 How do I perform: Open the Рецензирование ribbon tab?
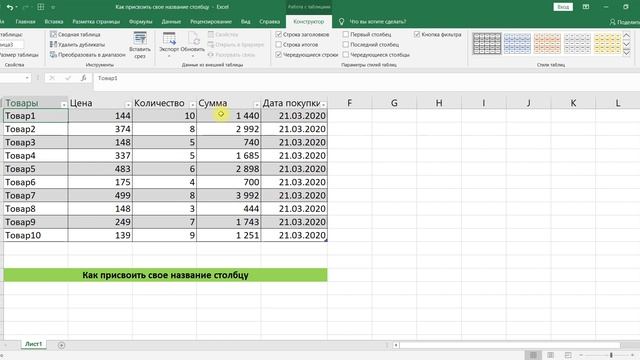tap(211, 22)
